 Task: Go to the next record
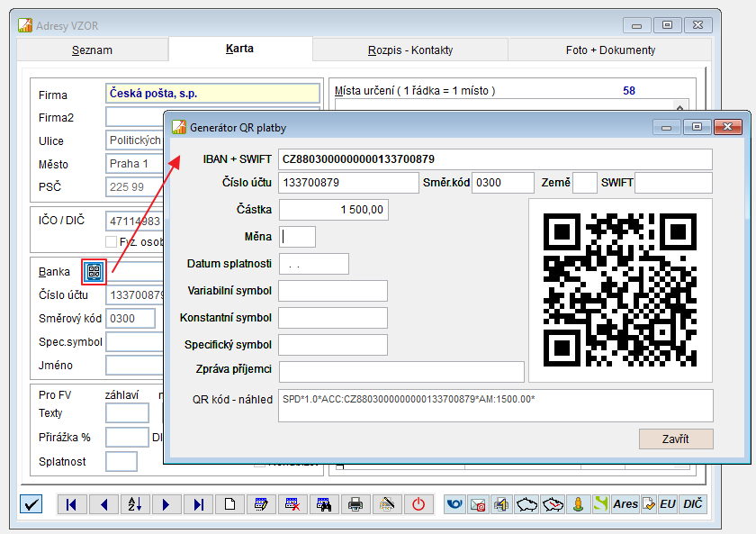[166, 504]
